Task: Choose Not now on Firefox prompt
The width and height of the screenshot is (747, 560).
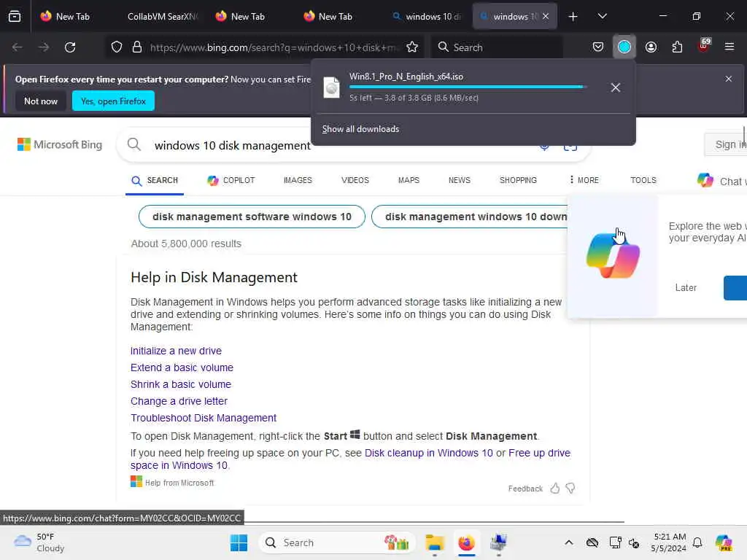Action: (x=41, y=101)
